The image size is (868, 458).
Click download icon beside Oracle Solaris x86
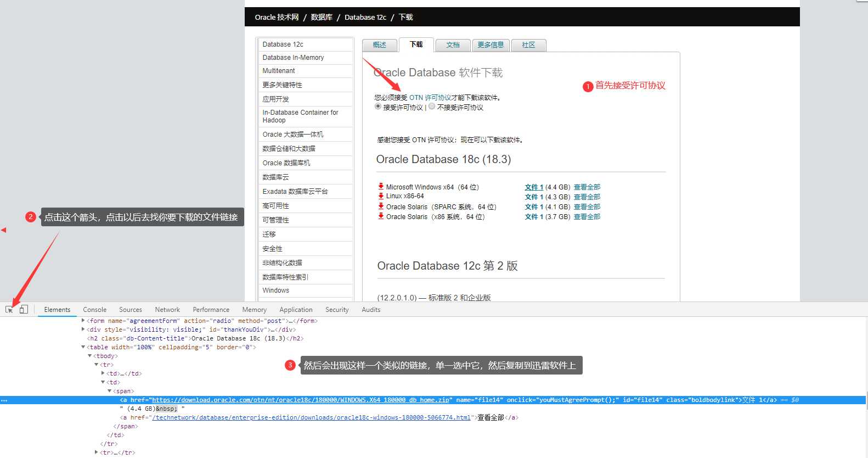[381, 216]
